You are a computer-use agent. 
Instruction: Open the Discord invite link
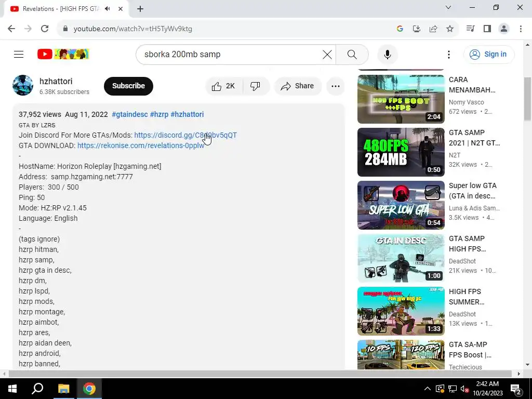point(185,135)
